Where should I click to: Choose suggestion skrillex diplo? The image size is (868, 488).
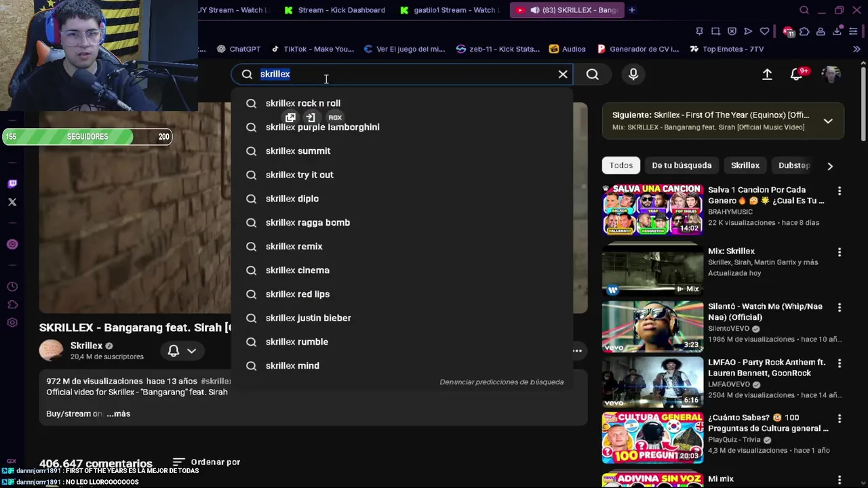pos(402,199)
